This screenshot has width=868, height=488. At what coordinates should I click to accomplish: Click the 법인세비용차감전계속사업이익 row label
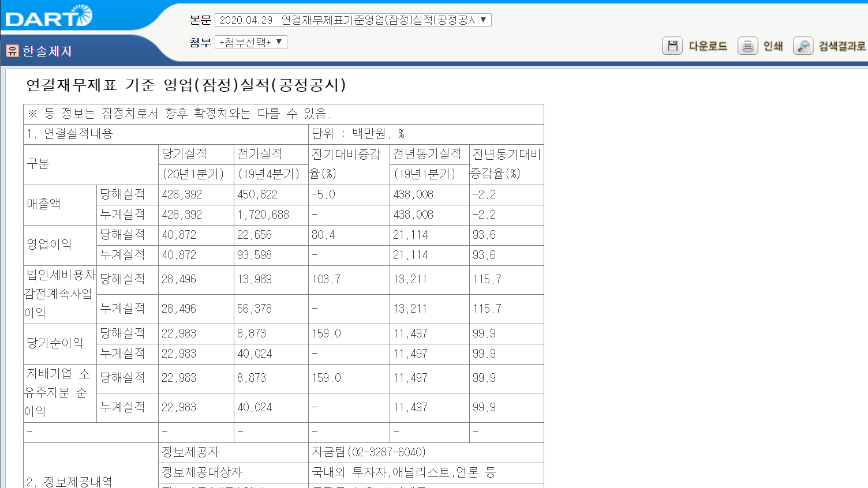(59, 294)
